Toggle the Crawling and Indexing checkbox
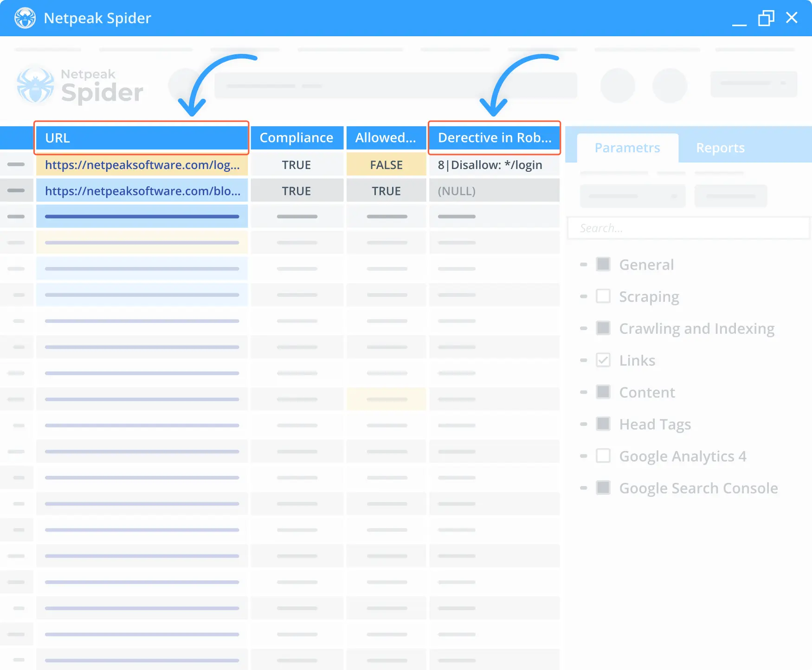This screenshot has height=670, width=812. (603, 328)
